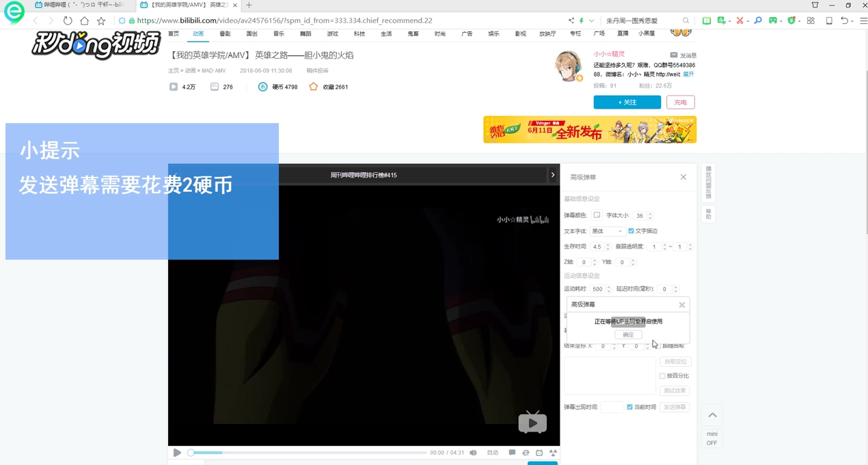This screenshot has height=465, width=868.
Task: Click the search magnifier in the search box
Action: [x=686, y=21]
